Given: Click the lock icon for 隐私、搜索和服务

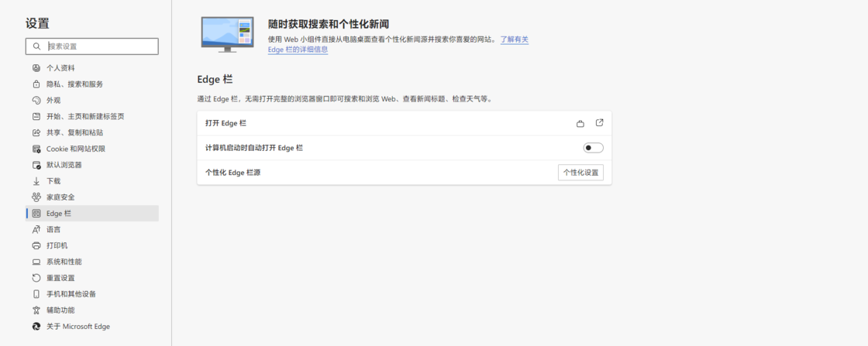Looking at the screenshot, I should tap(36, 84).
